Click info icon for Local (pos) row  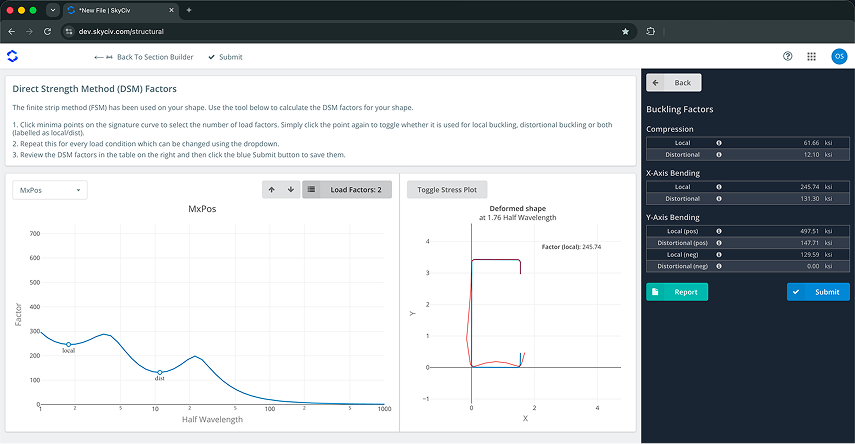point(719,231)
